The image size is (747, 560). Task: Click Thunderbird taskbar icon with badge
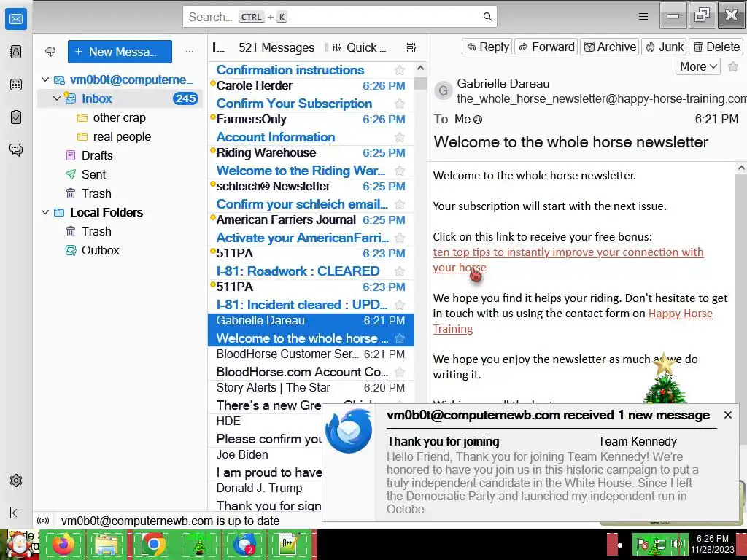[x=244, y=545]
